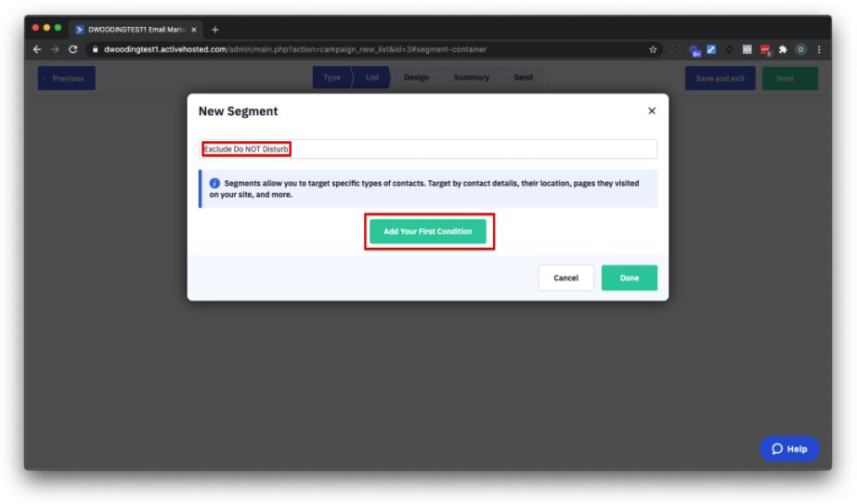The width and height of the screenshot is (857, 504).
Task: Click the Previous button
Action: click(x=66, y=78)
